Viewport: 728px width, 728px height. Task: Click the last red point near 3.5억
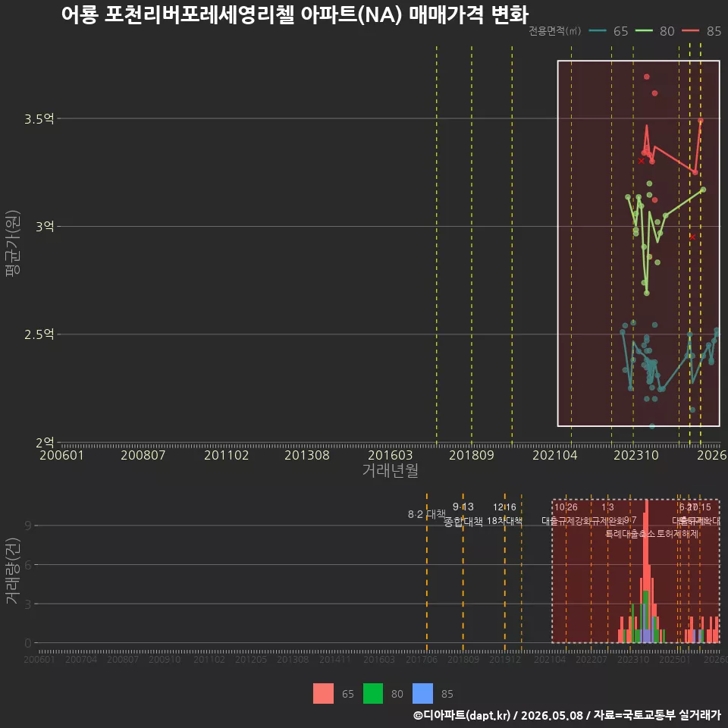tap(701, 121)
